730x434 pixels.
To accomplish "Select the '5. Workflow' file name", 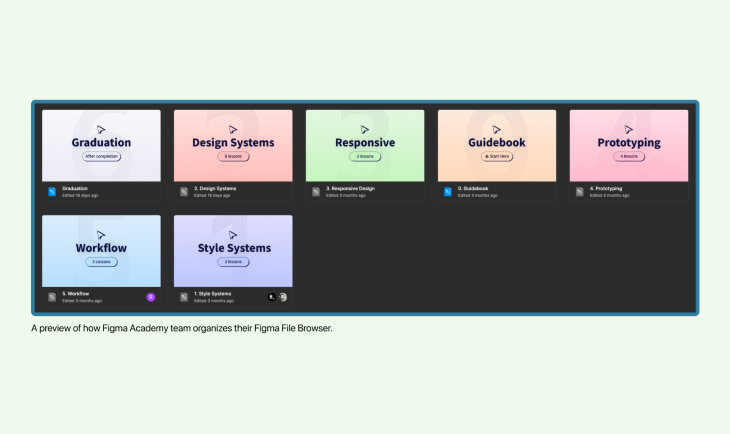I will tap(75, 294).
